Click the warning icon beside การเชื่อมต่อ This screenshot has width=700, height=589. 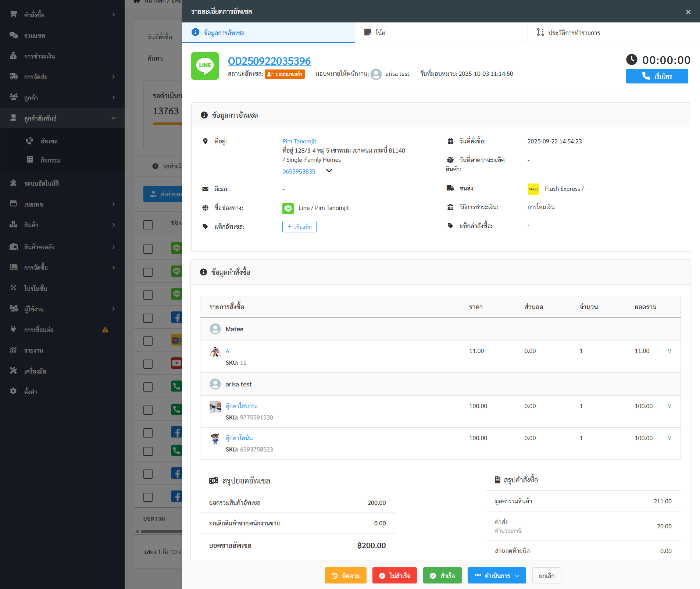(105, 330)
